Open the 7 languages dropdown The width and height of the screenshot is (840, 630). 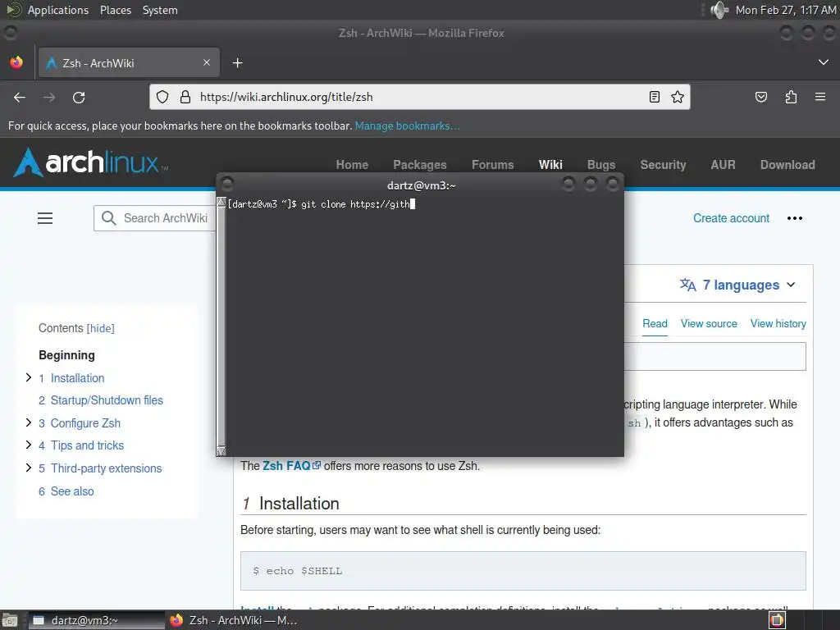coord(737,285)
